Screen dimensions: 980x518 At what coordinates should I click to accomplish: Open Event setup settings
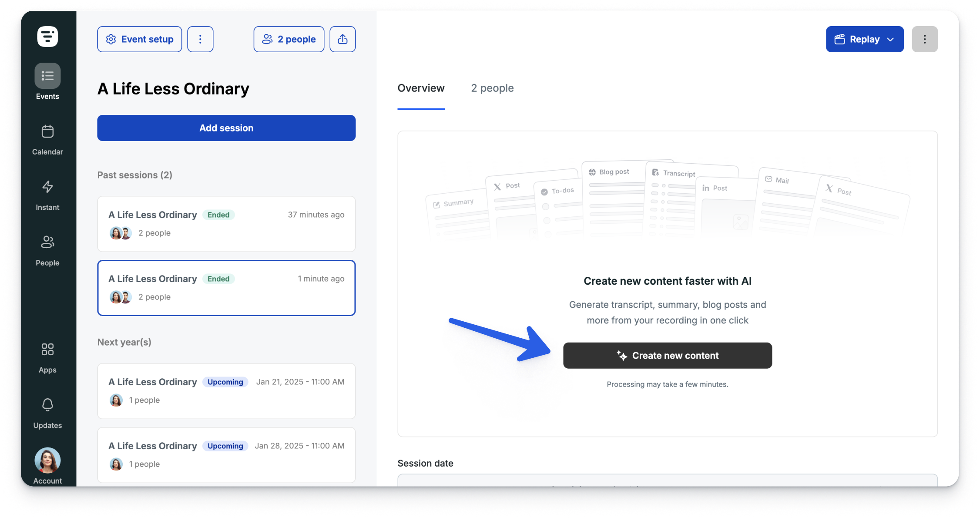click(140, 39)
